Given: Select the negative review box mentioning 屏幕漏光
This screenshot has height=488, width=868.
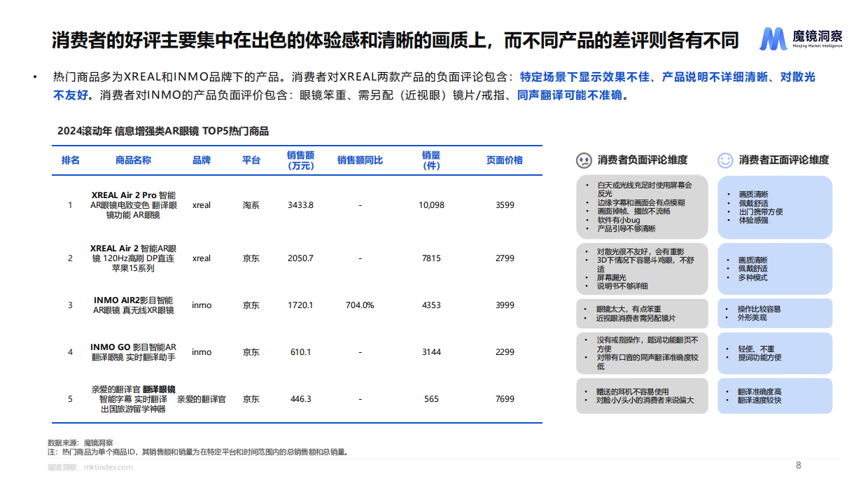Looking at the screenshot, I should click(x=642, y=268).
